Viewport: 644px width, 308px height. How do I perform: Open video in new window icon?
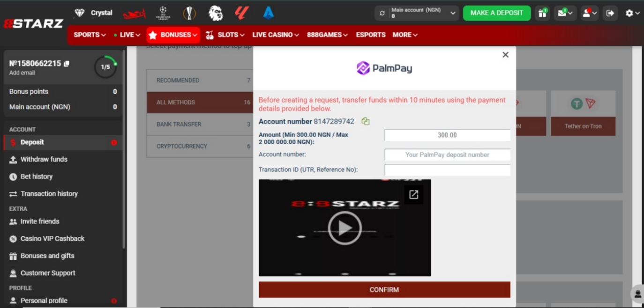point(413,195)
